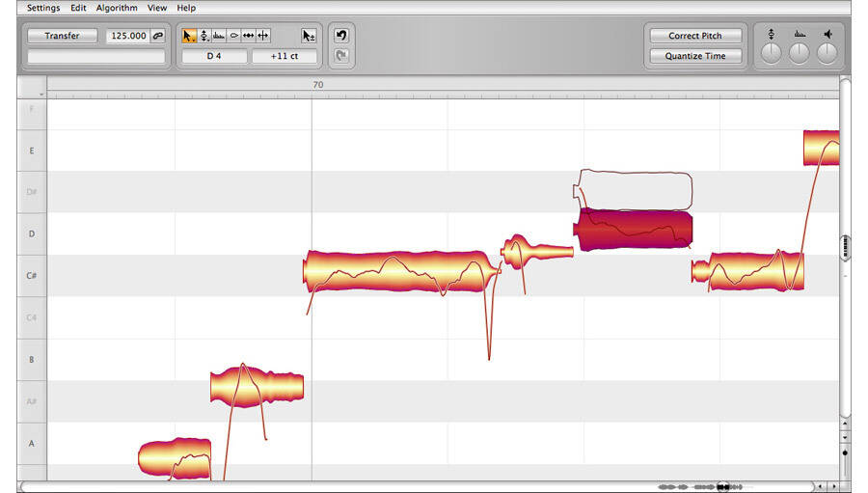
Task: Select the Formant tool in toolbar
Action: tap(219, 36)
